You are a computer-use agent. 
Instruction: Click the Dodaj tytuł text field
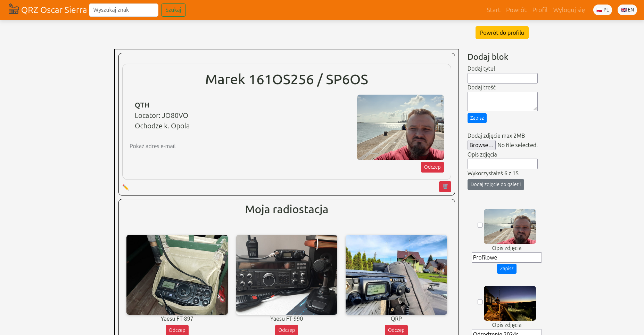(502, 78)
